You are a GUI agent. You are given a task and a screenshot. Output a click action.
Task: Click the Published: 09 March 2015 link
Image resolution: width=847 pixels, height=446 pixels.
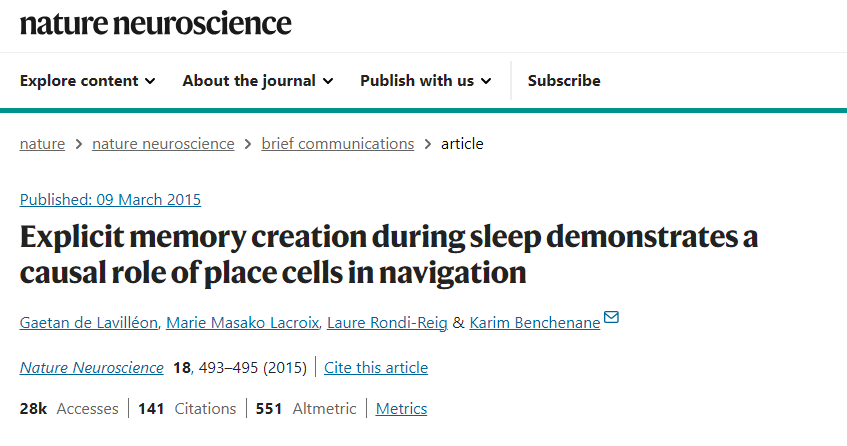coord(110,199)
